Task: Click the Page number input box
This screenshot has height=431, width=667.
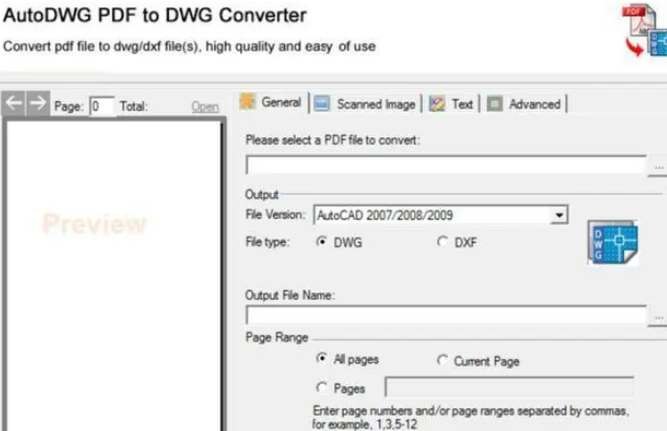Action: [102, 106]
